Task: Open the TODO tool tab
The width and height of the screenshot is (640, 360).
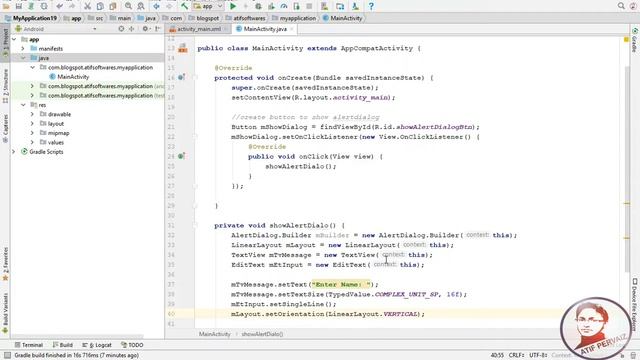Action: (x=132, y=345)
